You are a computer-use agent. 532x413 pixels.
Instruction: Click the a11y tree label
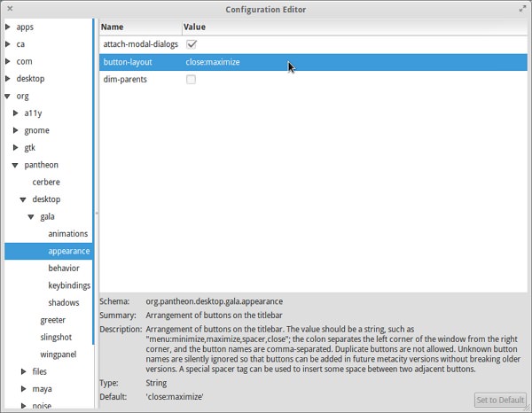tap(33, 113)
